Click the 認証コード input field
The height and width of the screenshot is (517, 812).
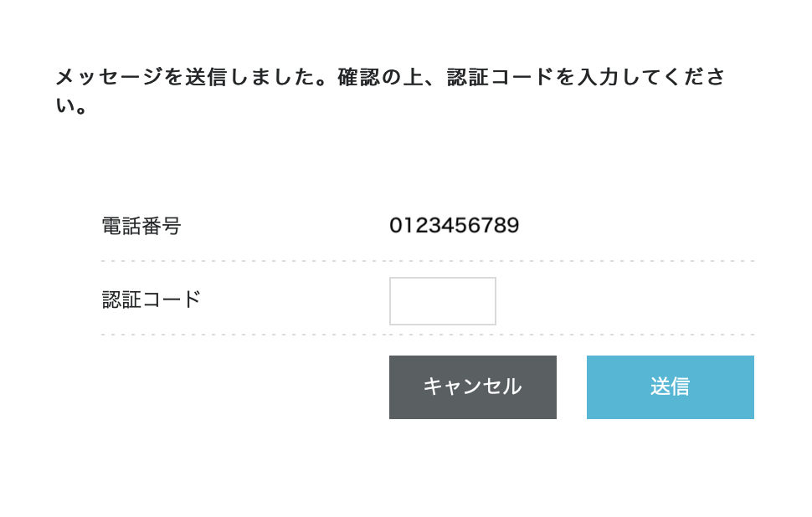pos(442,301)
